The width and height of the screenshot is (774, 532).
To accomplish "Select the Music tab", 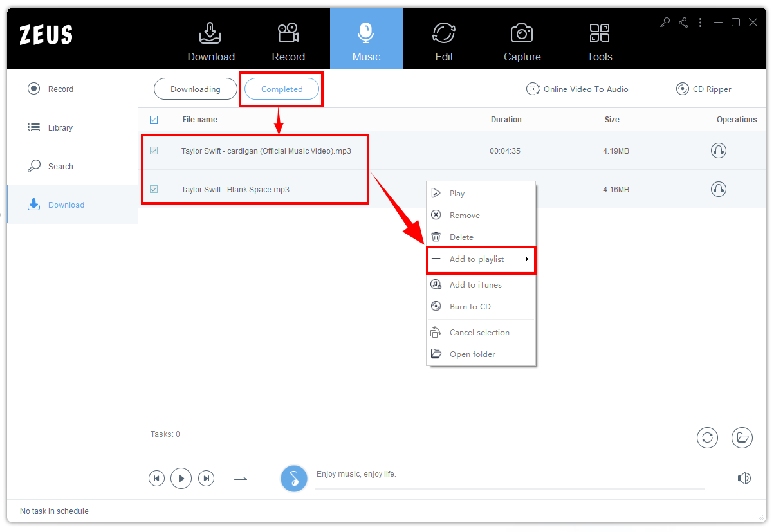I will pyautogui.click(x=366, y=39).
